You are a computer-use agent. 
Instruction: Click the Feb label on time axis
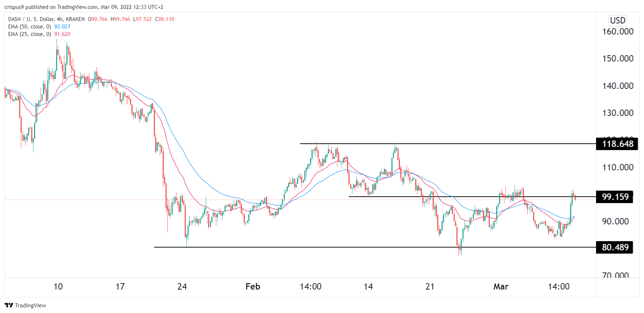click(253, 286)
